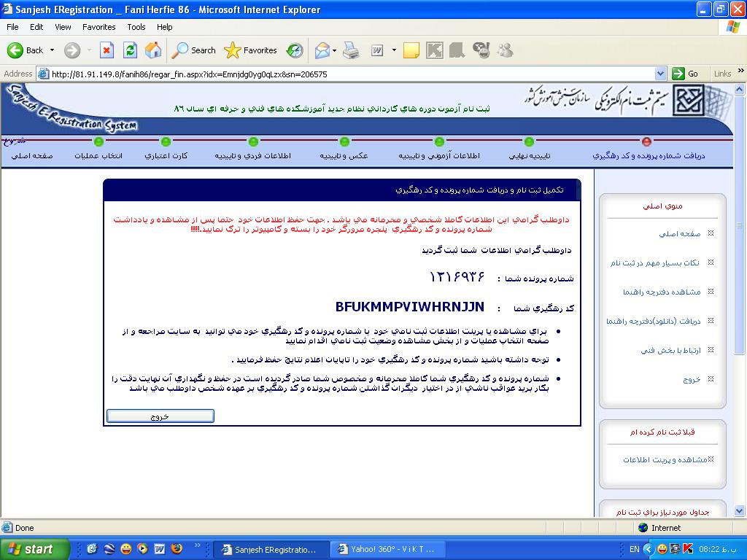Screen dimensions: 747x560
Task: Click sidebar link مشاهده و پرینت اطلاعات
Action: point(665,459)
